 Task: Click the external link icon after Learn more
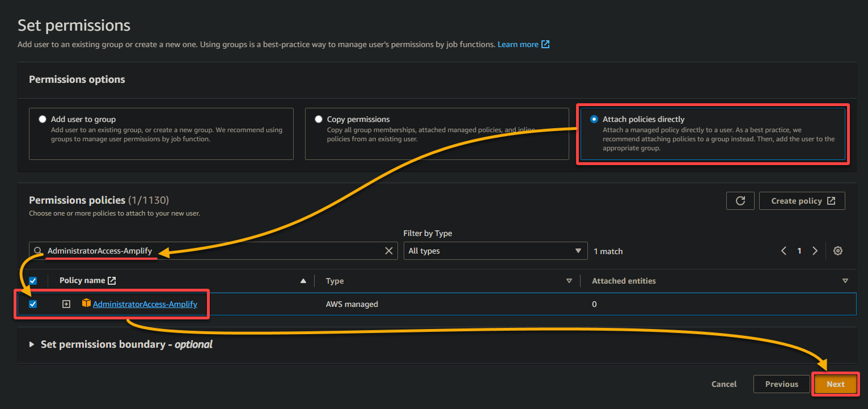pyautogui.click(x=545, y=44)
